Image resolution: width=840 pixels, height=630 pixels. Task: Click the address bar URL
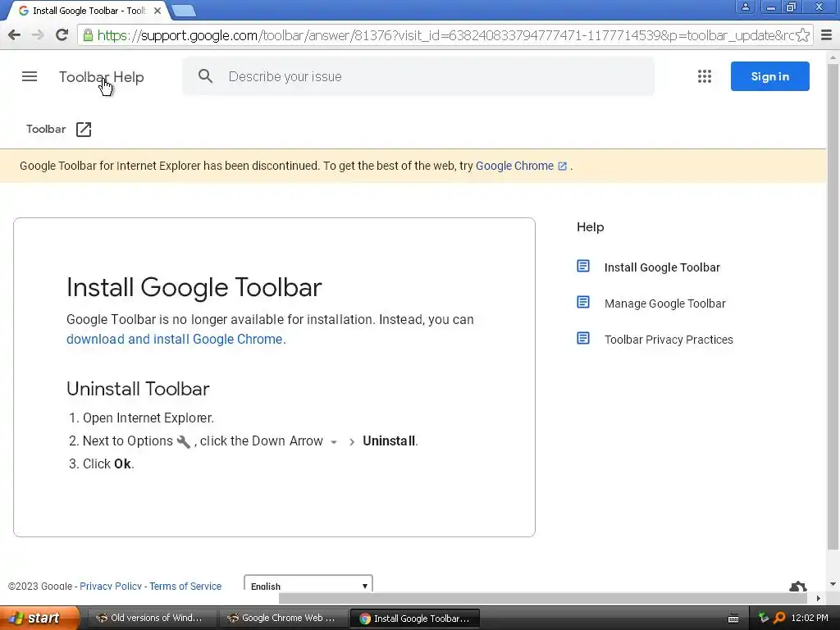[445, 35]
